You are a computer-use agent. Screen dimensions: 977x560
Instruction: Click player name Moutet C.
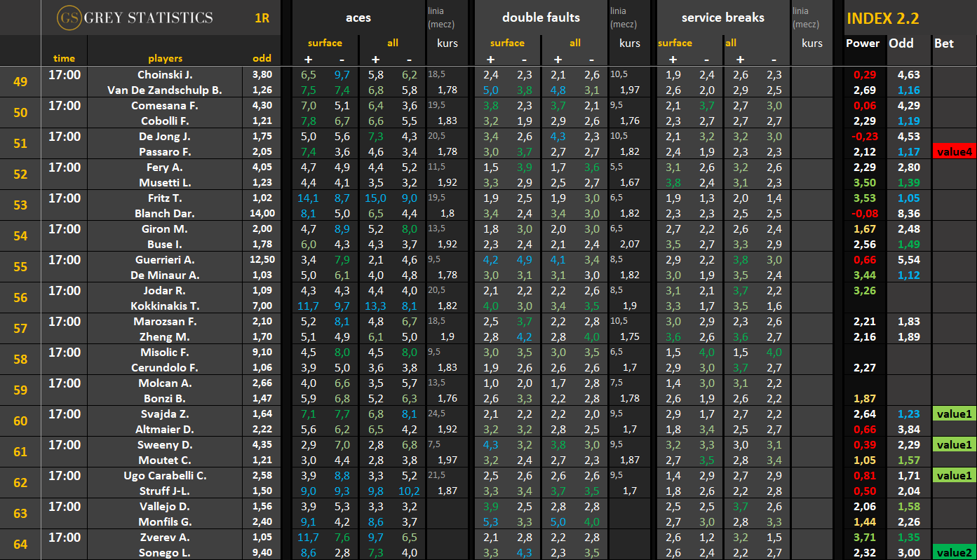[x=165, y=460]
